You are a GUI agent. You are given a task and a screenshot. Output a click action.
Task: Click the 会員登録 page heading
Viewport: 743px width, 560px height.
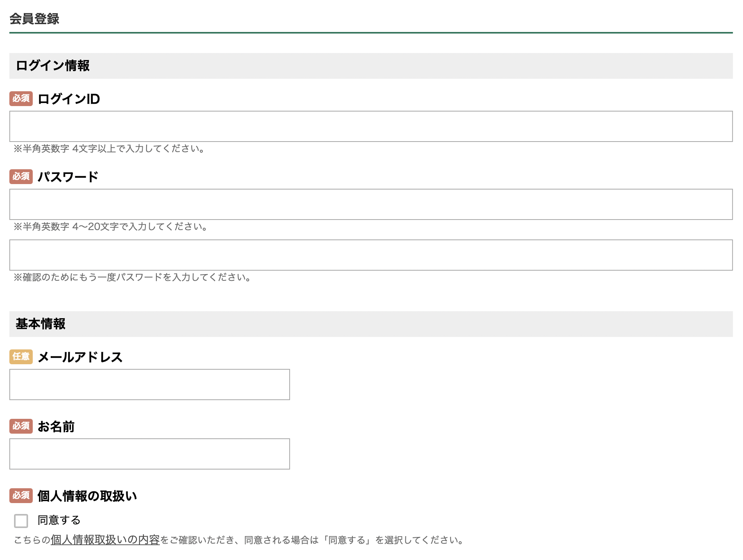coord(34,19)
